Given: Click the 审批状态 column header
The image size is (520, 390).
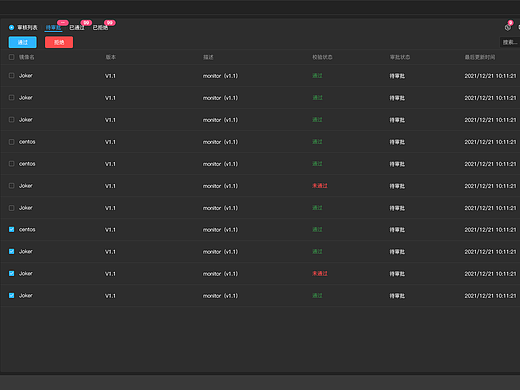Looking at the screenshot, I should tap(400, 57).
